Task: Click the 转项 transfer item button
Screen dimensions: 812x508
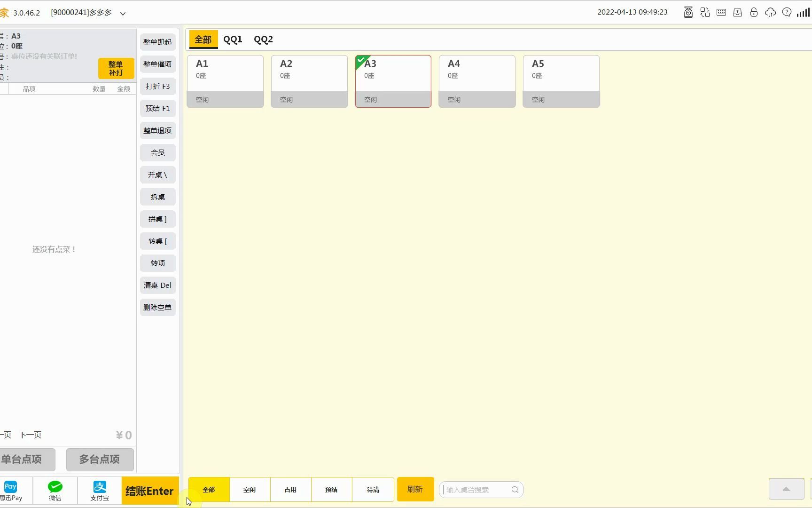Action: tap(158, 263)
